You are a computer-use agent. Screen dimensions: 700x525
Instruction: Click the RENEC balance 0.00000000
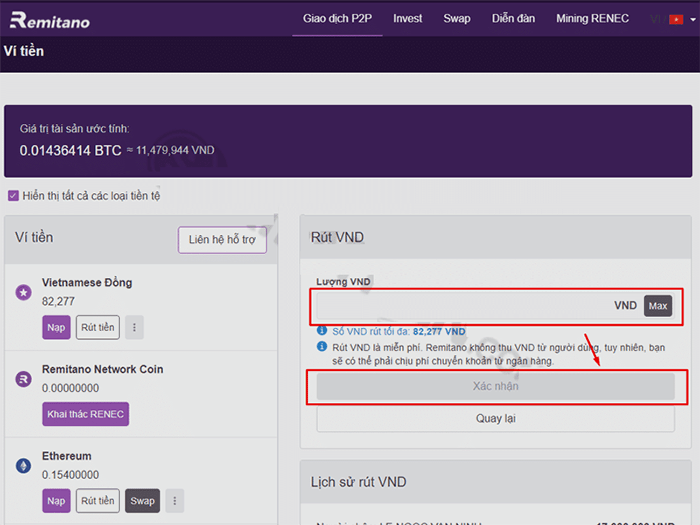click(x=71, y=388)
